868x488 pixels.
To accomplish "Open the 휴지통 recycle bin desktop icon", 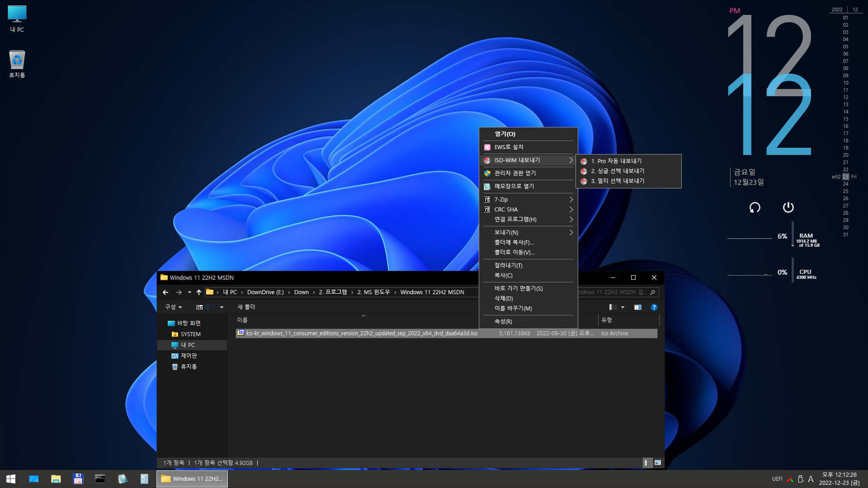I will tap(17, 64).
